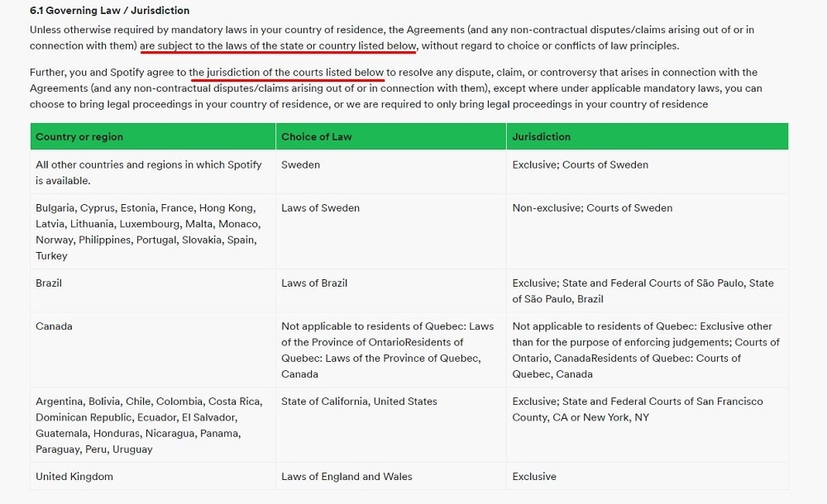The width and height of the screenshot is (827, 504).
Task: Click underlined text 'are subject to the laws'
Action: coord(278,46)
